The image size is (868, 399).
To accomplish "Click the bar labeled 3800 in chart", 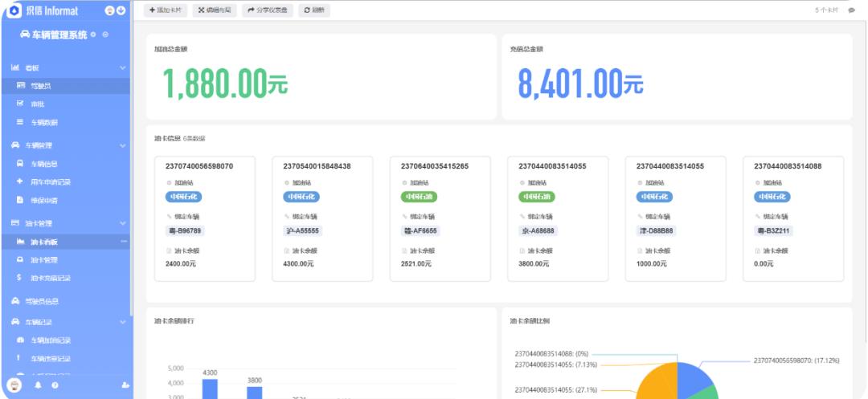I will pos(255,393).
